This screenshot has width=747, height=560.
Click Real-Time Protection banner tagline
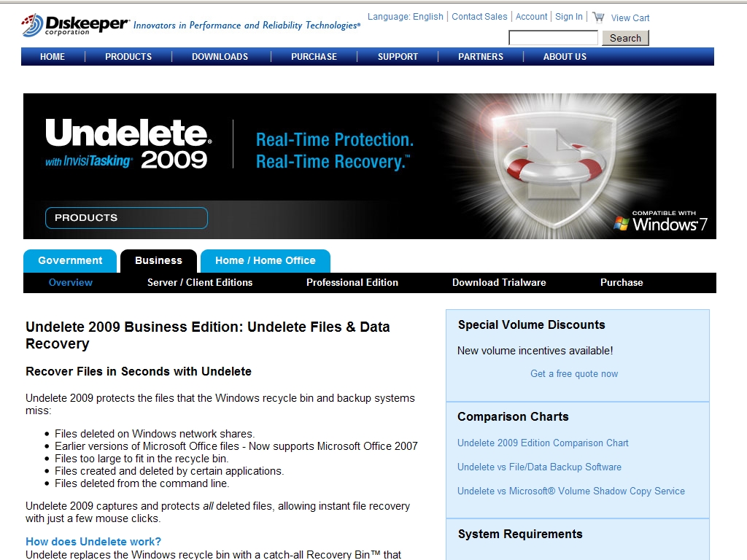[334, 139]
